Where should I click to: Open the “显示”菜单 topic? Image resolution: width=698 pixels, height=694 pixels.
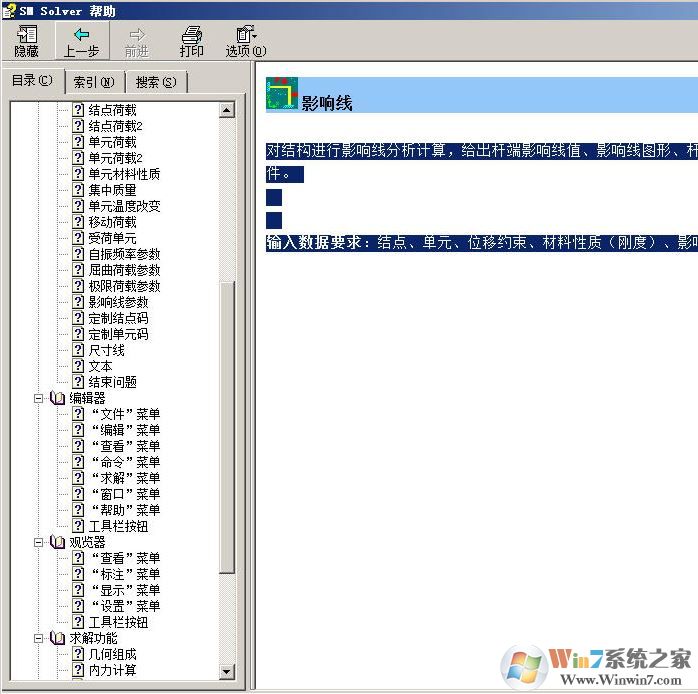pyautogui.click(x=126, y=591)
